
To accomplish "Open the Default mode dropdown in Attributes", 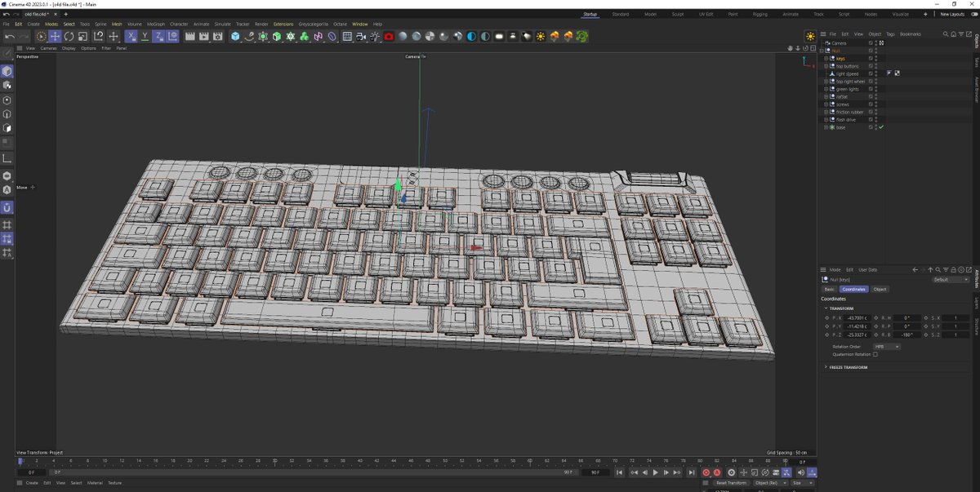I will (x=951, y=279).
